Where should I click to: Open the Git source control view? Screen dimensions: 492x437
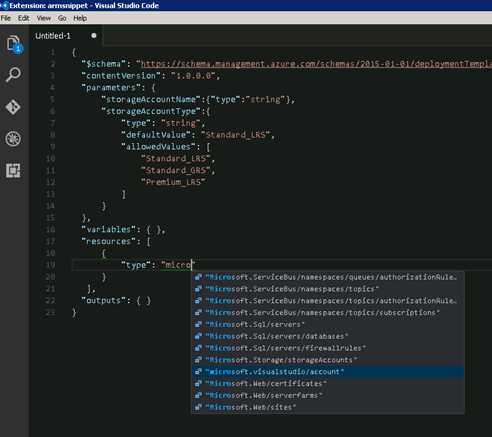[13, 107]
